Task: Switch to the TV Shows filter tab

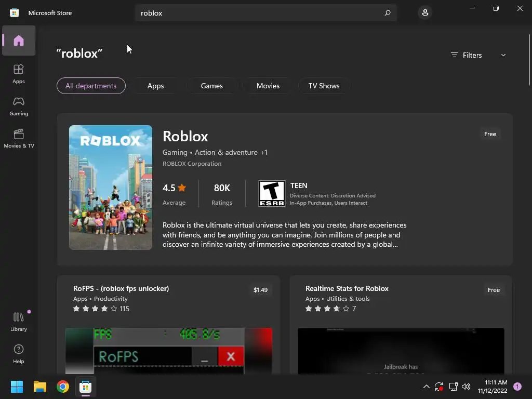Action: coord(324,86)
